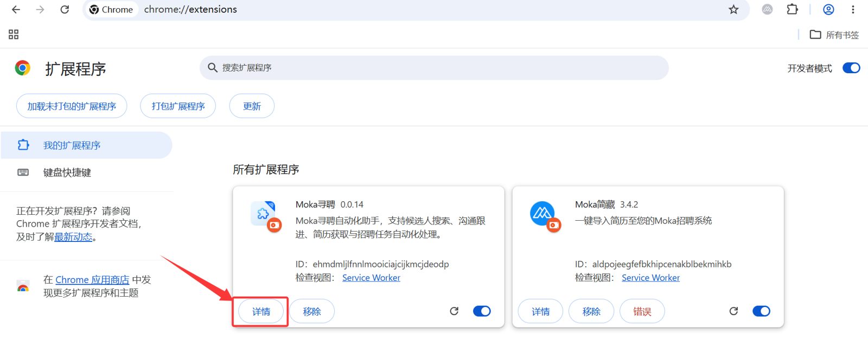Click 移除 for Moka寻聘
This screenshot has width=868, height=359.
point(312,311)
